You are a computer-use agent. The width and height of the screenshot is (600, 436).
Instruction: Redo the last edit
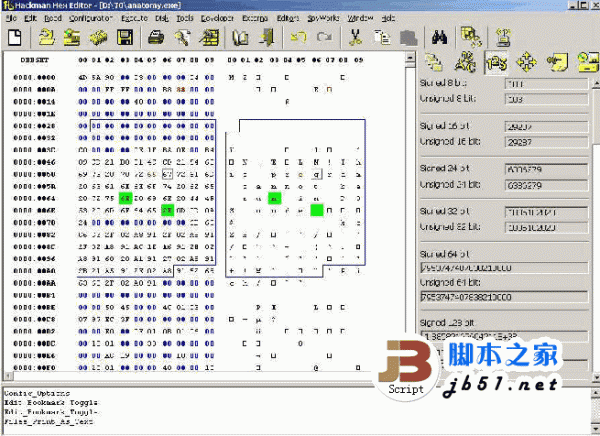pyautogui.click(x=324, y=38)
